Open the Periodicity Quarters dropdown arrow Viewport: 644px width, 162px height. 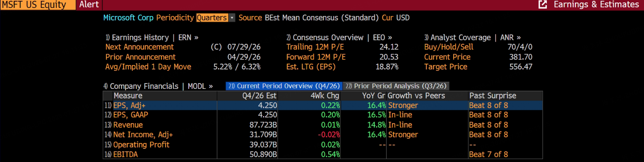tap(232, 18)
